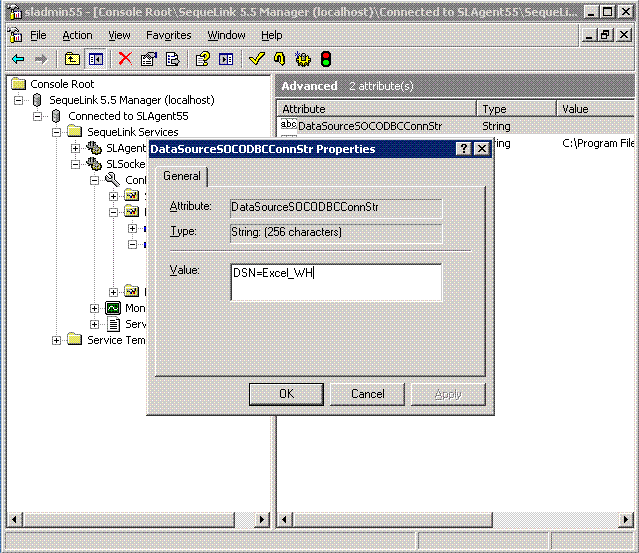Click the SequeLink 5.5 Manager server icon
Image resolution: width=639 pixels, height=553 pixels.
click(x=37, y=100)
